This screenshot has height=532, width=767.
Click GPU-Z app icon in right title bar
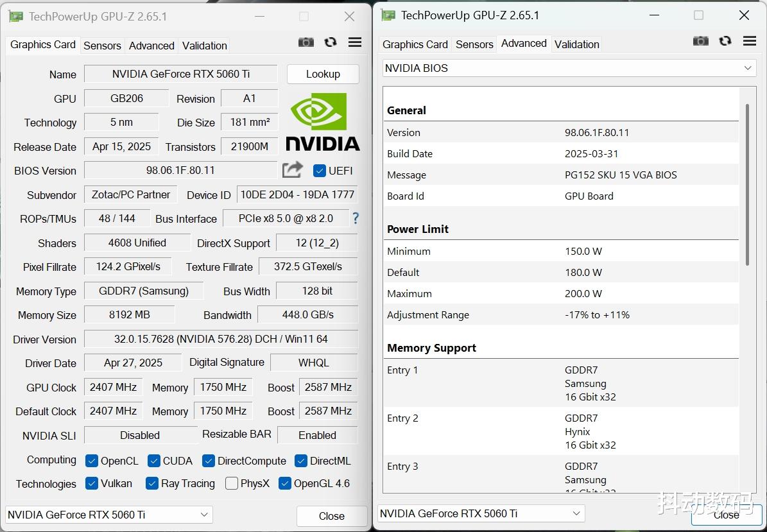coord(388,15)
